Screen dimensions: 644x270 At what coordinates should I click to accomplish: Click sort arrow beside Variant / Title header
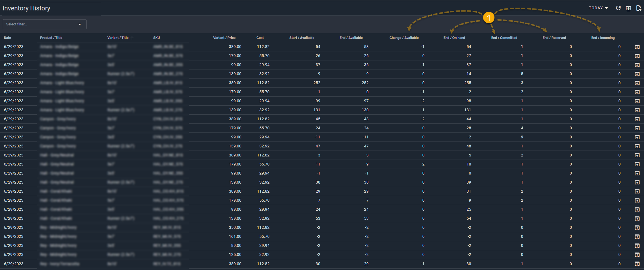coord(132,38)
